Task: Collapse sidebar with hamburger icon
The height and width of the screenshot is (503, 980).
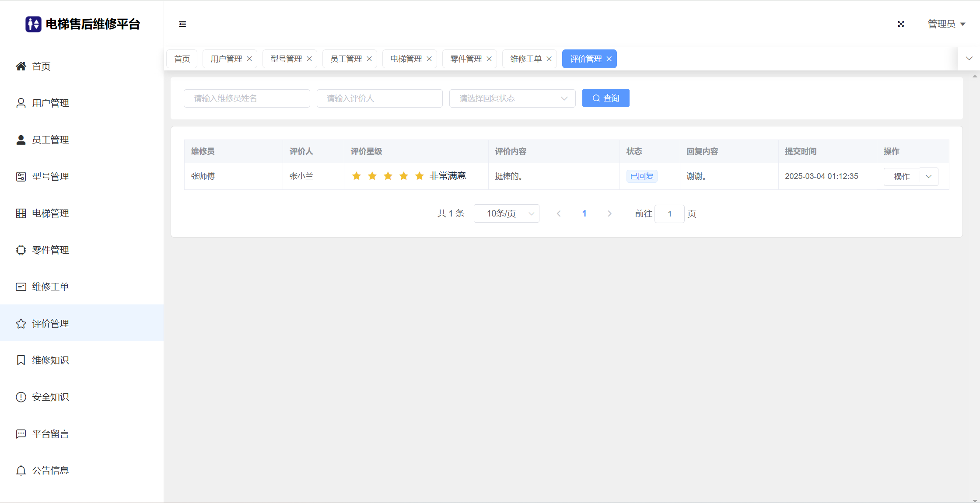Action: (182, 24)
